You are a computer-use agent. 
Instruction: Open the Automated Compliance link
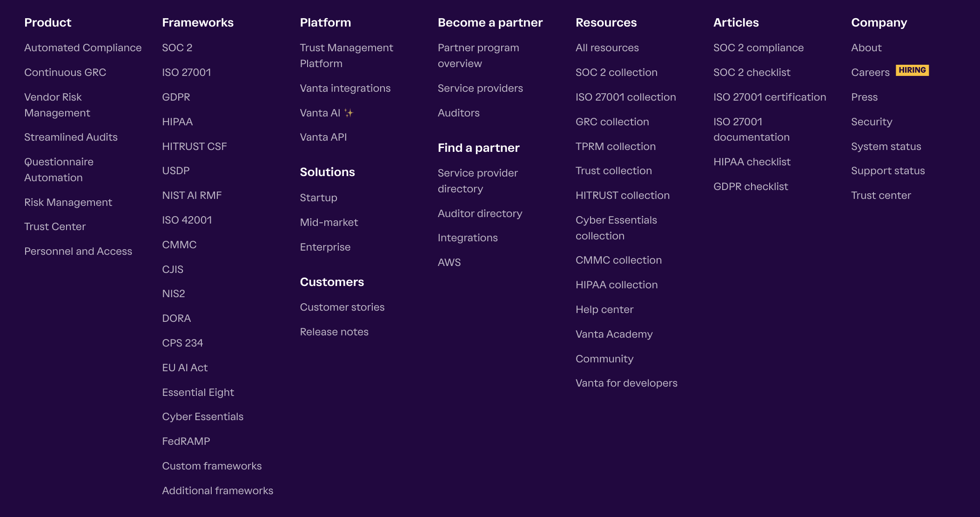83,48
